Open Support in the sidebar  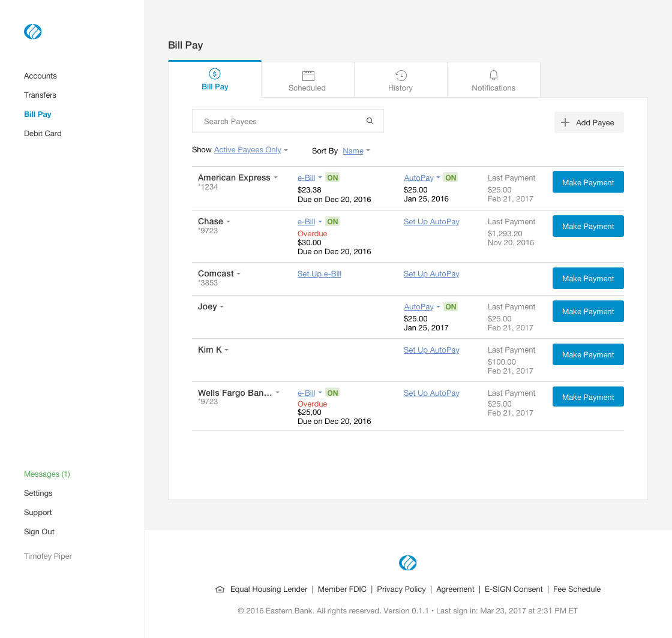pos(38,513)
